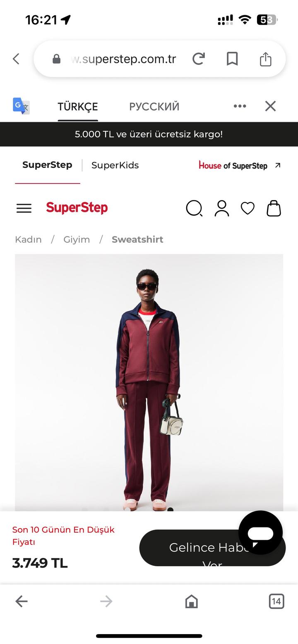Screen dimensions: 298x644
Task: Click the Google Translate icon
Action: (x=21, y=106)
